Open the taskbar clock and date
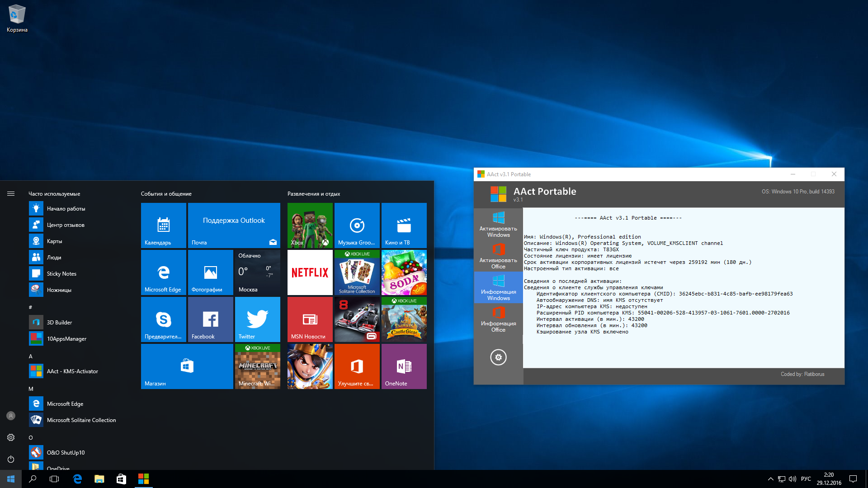Viewport: 868px width, 488px height. [x=829, y=479]
